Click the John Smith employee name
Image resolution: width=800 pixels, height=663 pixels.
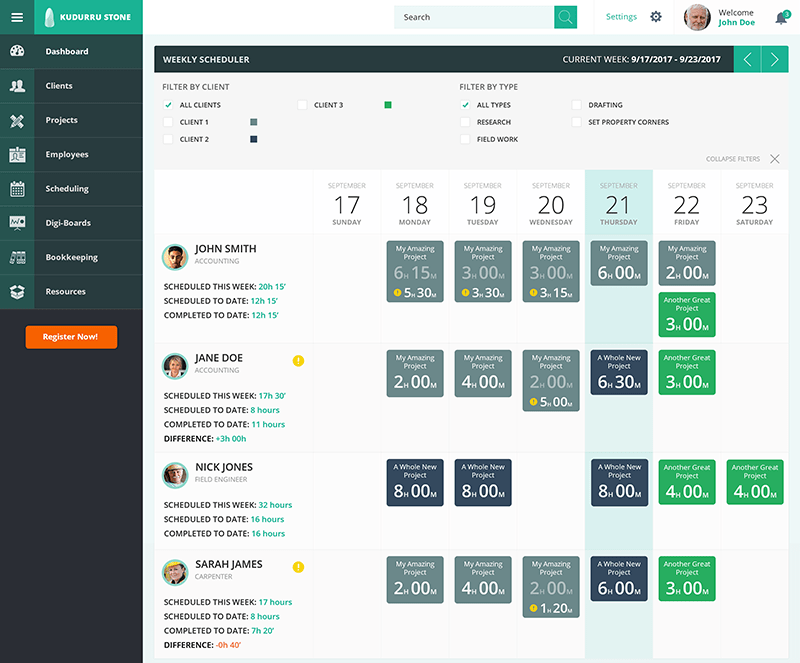tap(226, 249)
